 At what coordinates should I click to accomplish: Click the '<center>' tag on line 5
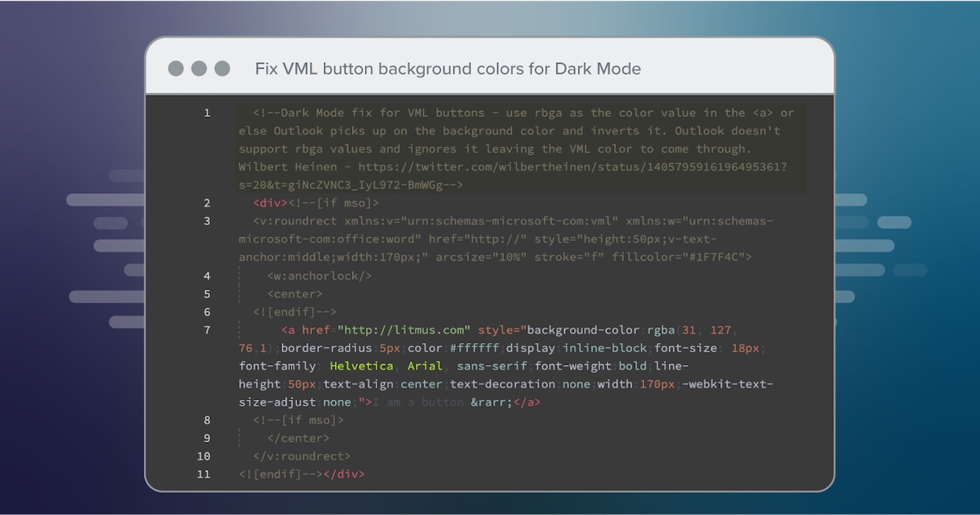(295, 294)
